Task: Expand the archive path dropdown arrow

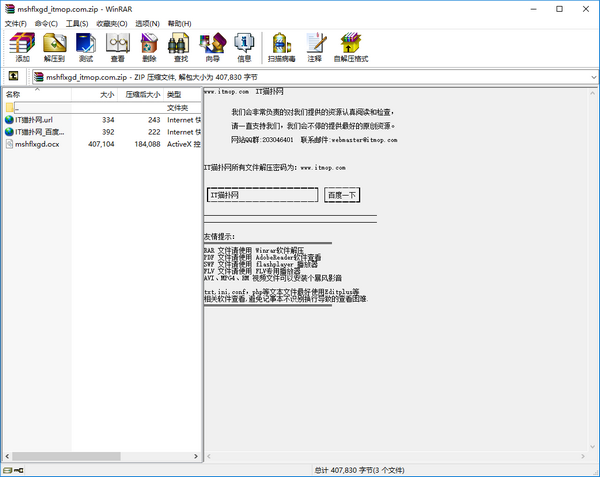Action: tap(593, 77)
